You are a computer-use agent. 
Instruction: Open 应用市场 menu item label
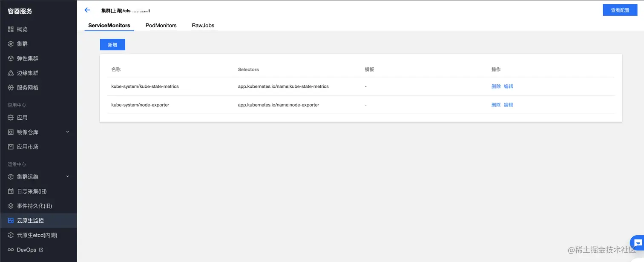(x=28, y=147)
